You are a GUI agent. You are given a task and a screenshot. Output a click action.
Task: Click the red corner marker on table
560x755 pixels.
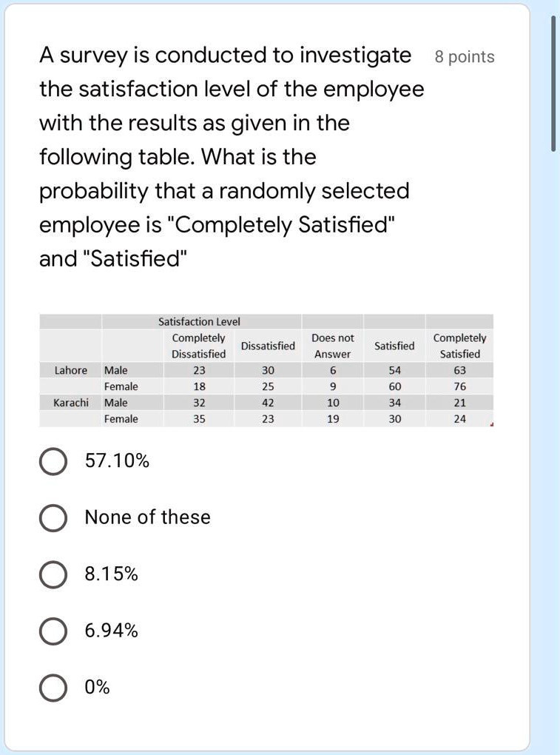(x=490, y=424)
